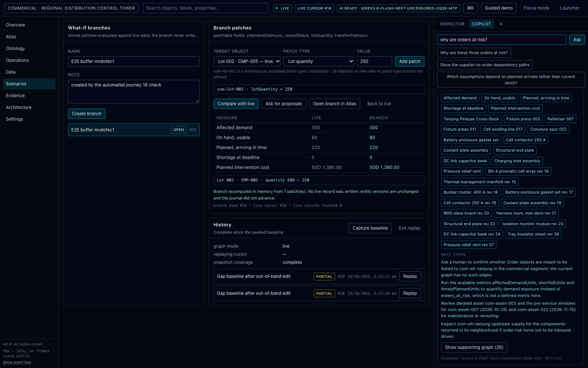Replay the #10 gap baseline snapshot
The height and width of the screenshot is (368, 588).
pos(410,293)
